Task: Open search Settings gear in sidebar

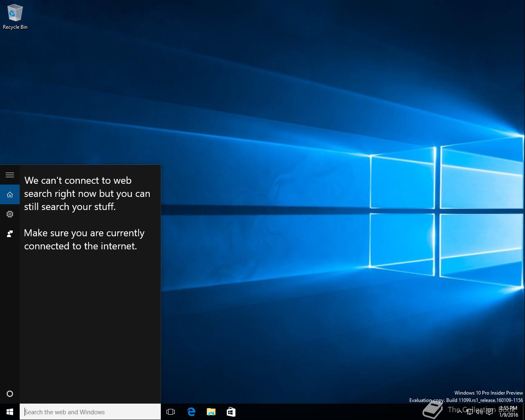Action: [10, 214]
